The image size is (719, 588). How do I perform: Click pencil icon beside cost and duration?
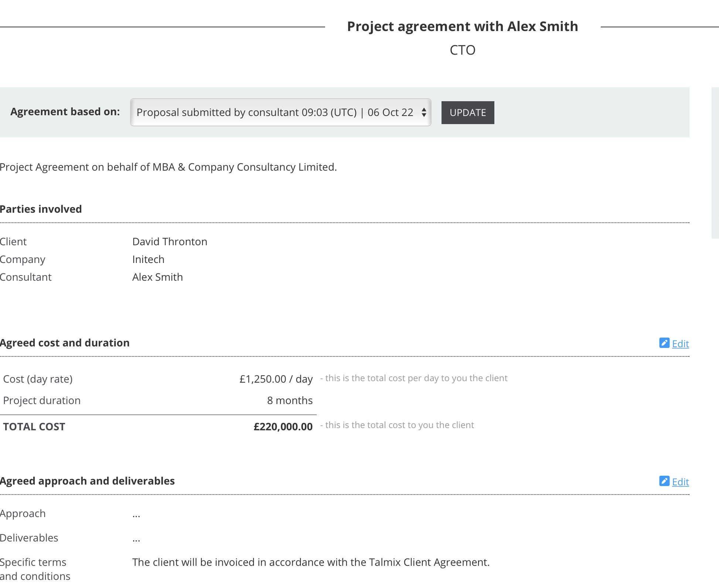(x=664, y=343)
